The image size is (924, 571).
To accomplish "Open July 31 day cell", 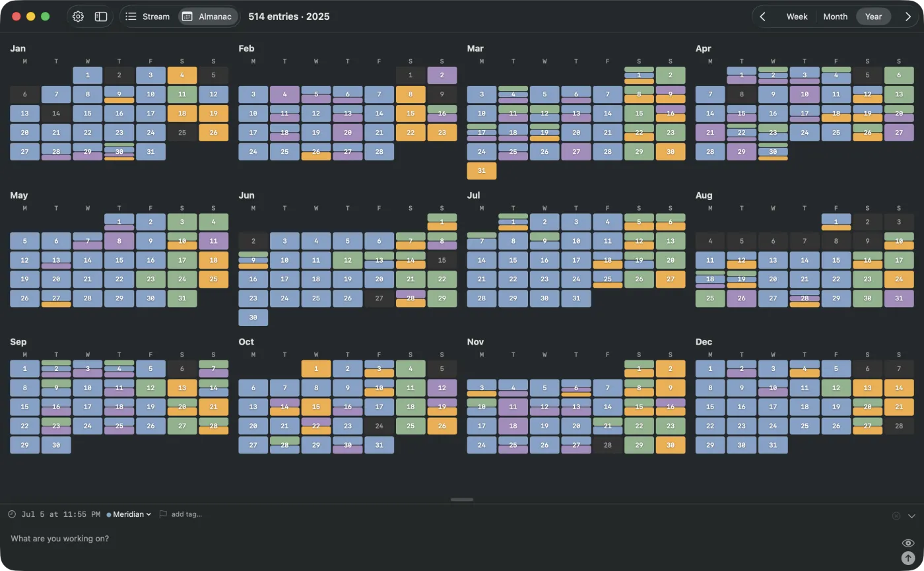I will pyautogui.click(x=576, y=298).
